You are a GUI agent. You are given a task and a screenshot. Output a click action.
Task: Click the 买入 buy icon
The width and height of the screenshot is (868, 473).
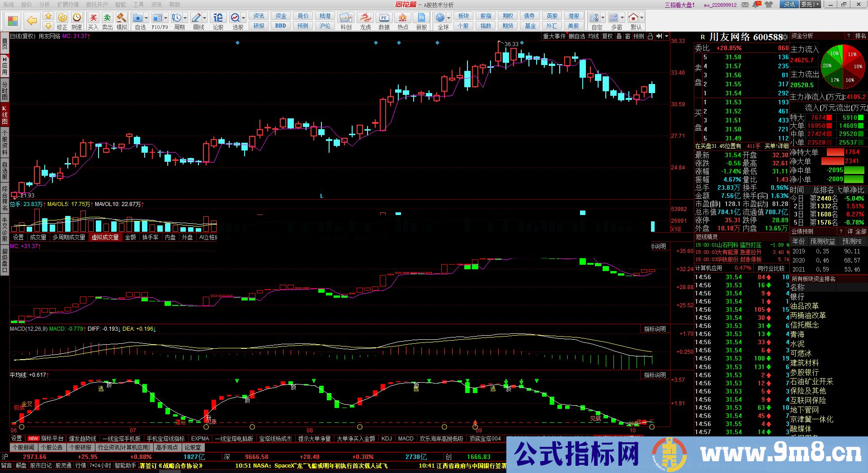93,20
